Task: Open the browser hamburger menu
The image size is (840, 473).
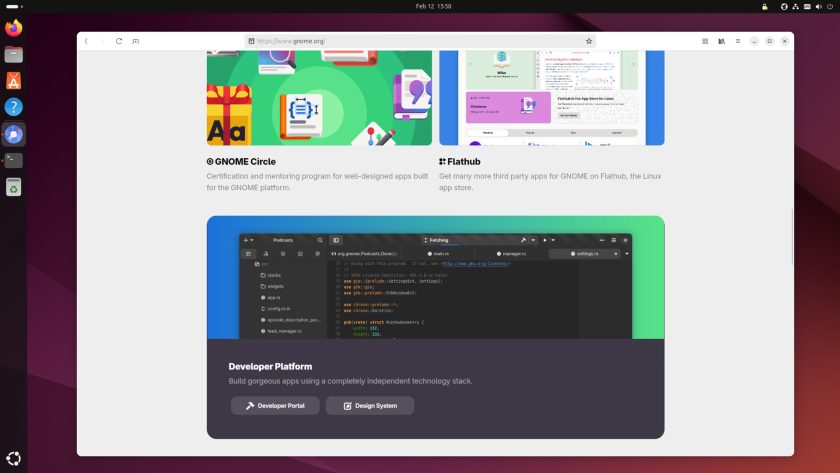Action: pyautogui.click(x=738, y=41)
